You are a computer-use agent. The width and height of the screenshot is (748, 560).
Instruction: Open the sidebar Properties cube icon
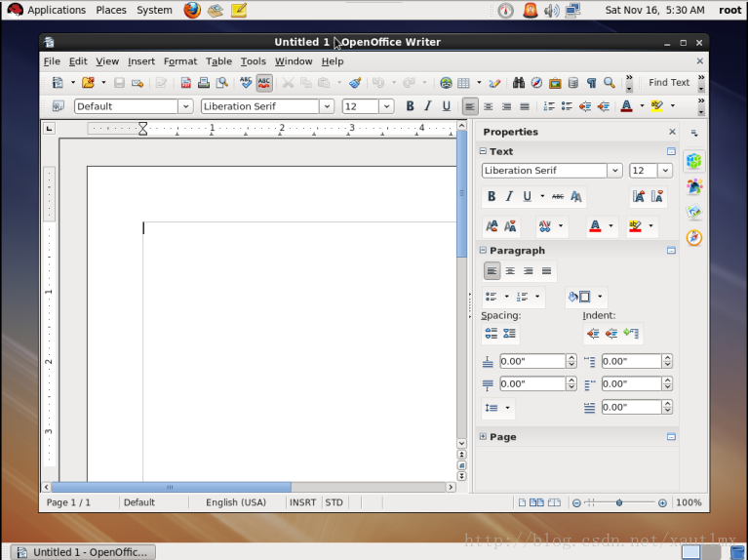(694, 160)
